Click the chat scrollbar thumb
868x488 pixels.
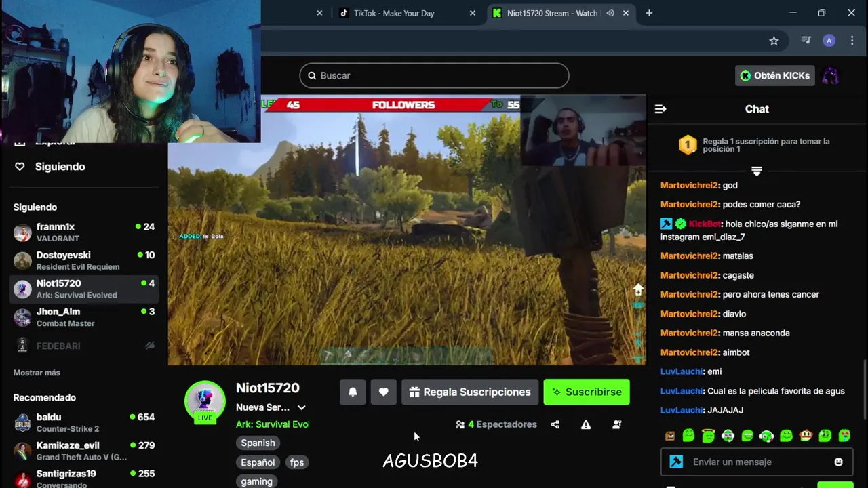(864, 390)
